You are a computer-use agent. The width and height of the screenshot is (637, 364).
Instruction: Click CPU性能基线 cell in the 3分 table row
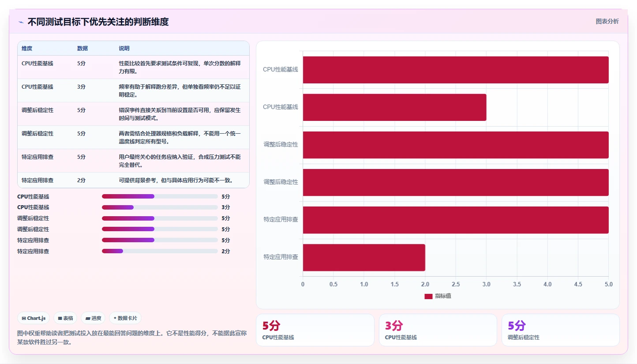tap(37, 87)
